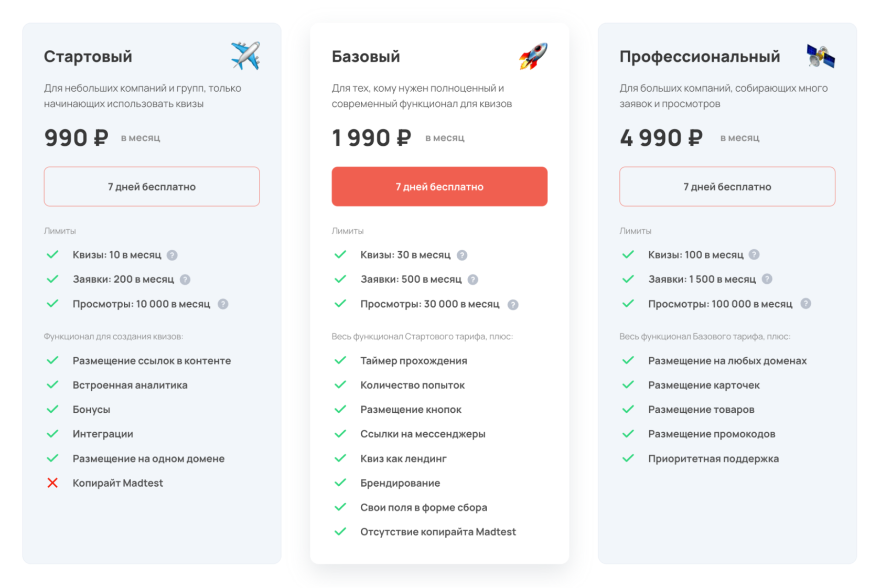
Task: Click the checkmark beside Встроенная аналитика
Action: tap(52, 384)
